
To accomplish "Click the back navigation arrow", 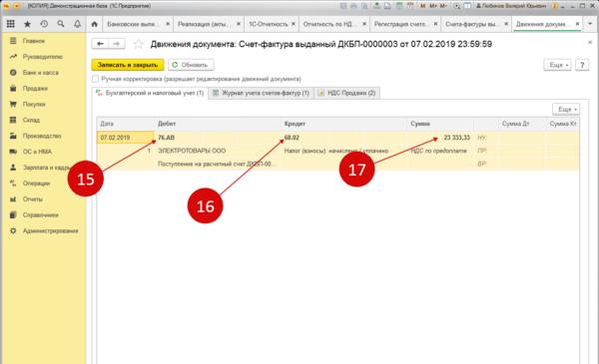I will [x=100, y=44].
